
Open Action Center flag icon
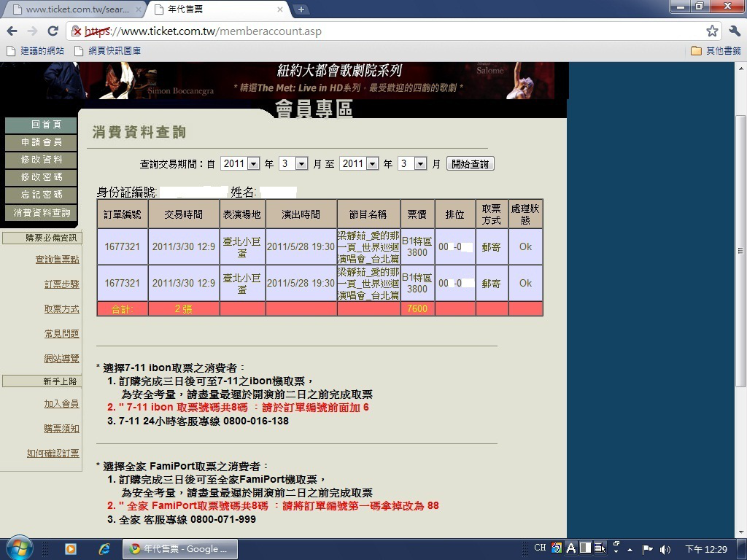[x=647, y=549]
